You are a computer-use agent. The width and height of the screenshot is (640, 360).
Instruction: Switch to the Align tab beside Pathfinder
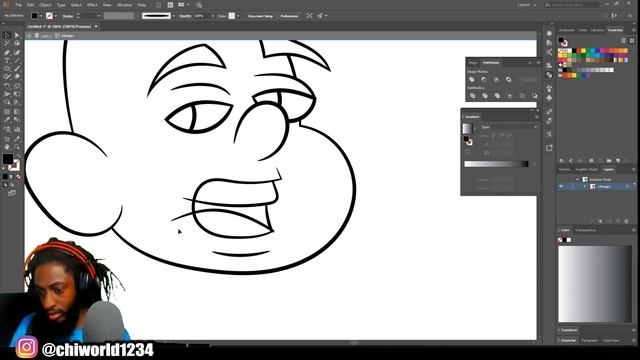tap(473, 63)
